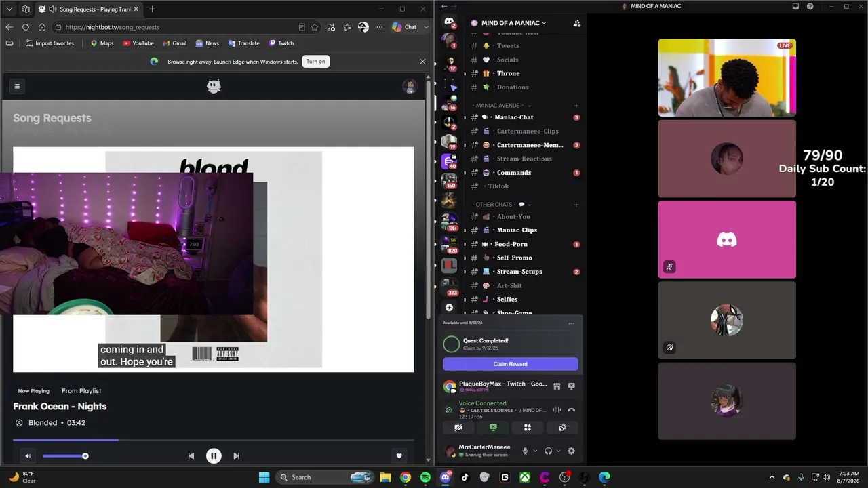
Task: Switch to the Song Requests tab
Action: pos(88,9)
